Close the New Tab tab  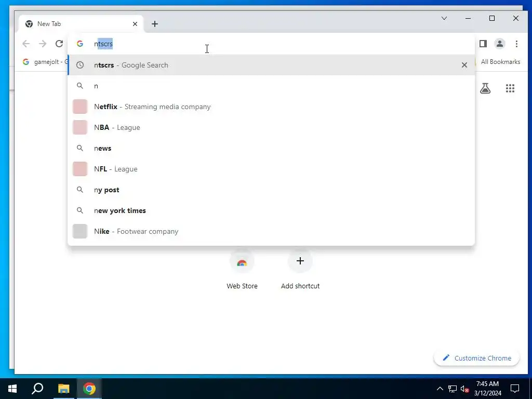pos(135,24)
